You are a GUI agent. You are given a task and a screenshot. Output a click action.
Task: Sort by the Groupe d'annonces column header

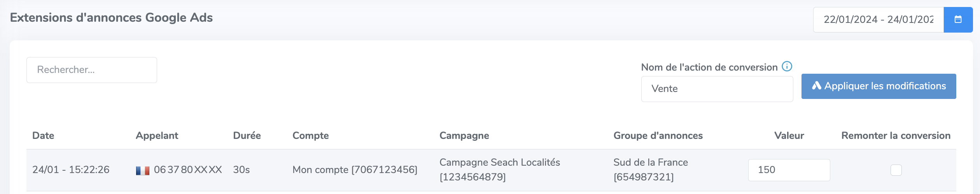658,135
